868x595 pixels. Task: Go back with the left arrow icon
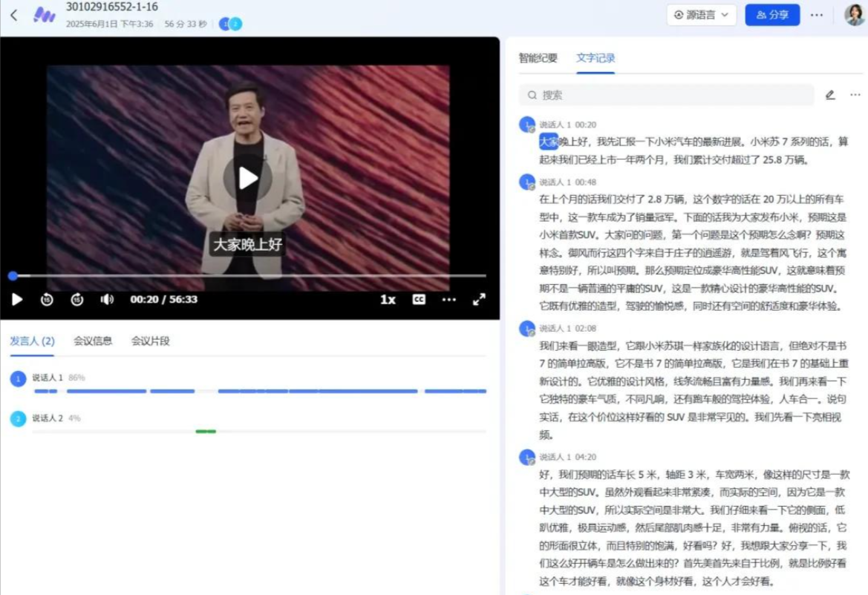click(14, 15)
